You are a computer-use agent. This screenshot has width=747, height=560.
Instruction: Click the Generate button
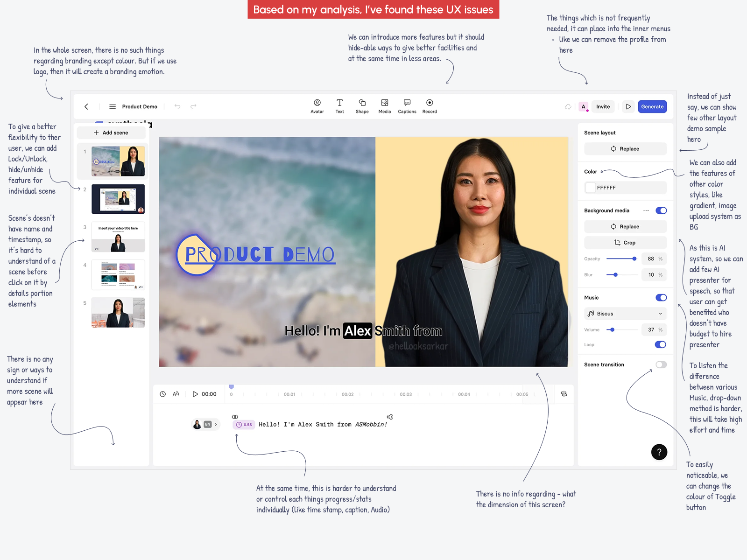[x=652, y=106]
